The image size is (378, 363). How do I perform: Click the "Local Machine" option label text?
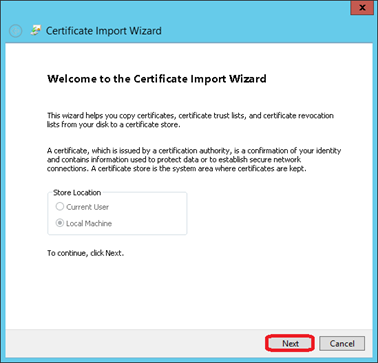tap(89, 223)
